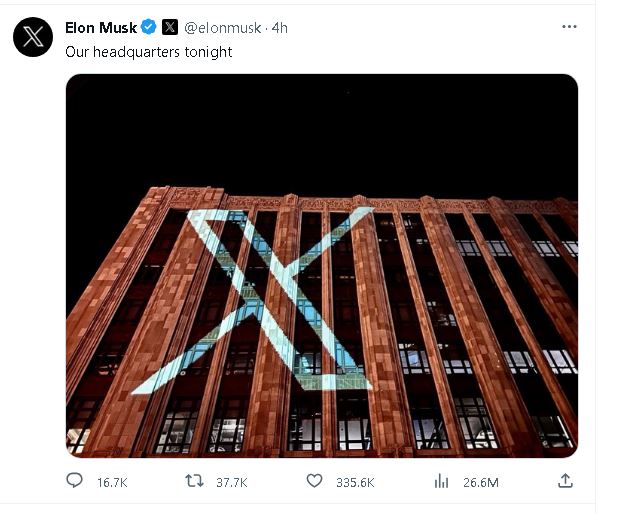Click the X affiliate badge beside the name
The height and width of the screenshot is (514, 625).
pos(170,28)
